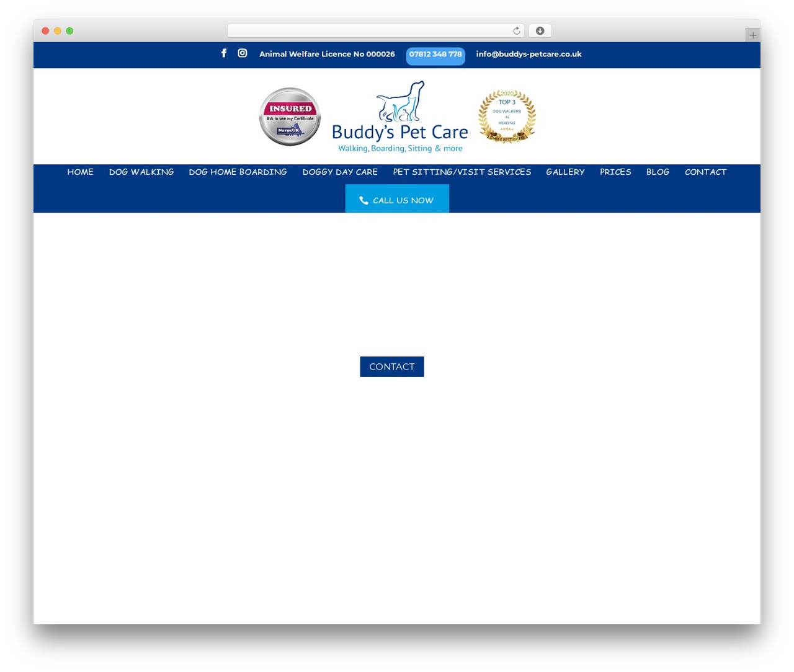Open the Dog Home Boarding page
This screenshot has height=672, width=794.
pyautogui.click(x=238, y=172)
